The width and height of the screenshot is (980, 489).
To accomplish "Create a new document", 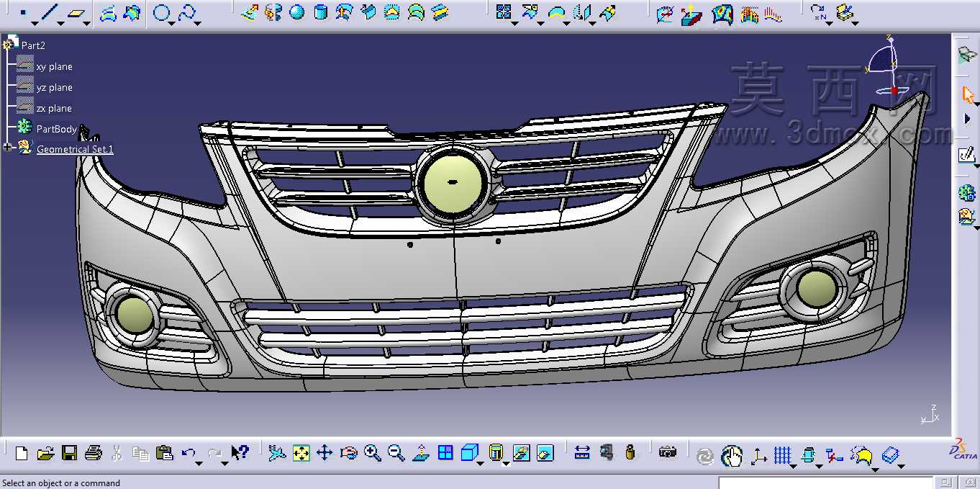I will 22,453.
